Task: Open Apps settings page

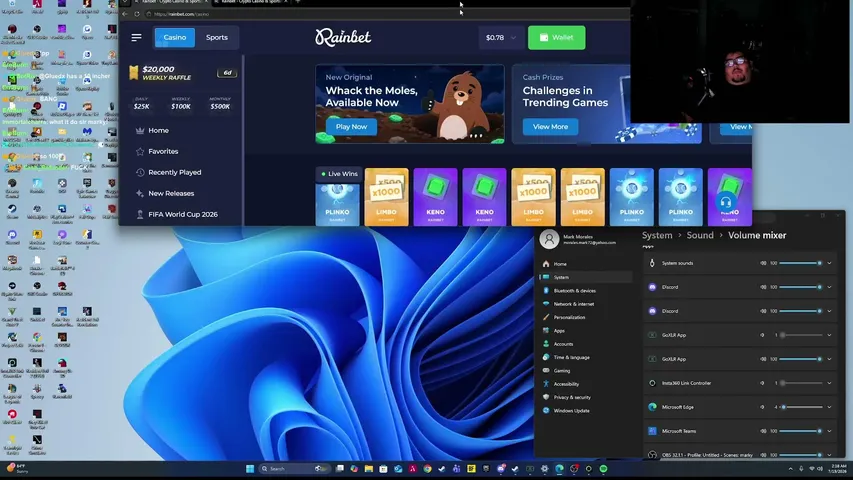Action: pos(559,330)
